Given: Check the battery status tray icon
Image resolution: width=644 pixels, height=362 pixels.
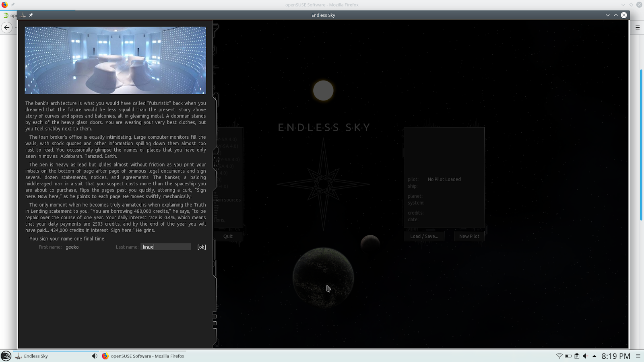Looking at the screenshot, I should [x=568, y=356].
